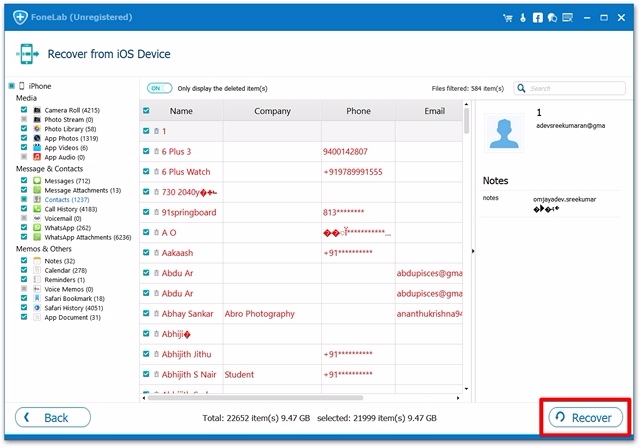Toggle Only display the deleted items switch
The image size is (640, 447).
(x=159, y=88)
